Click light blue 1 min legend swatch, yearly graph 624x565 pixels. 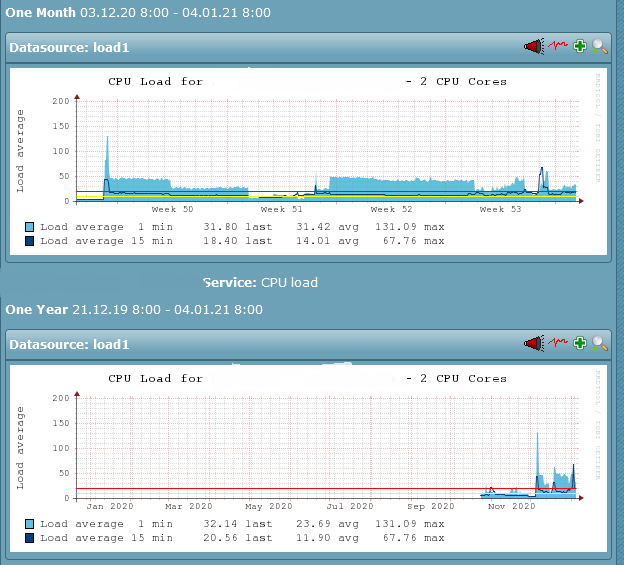tap(30, 524)
